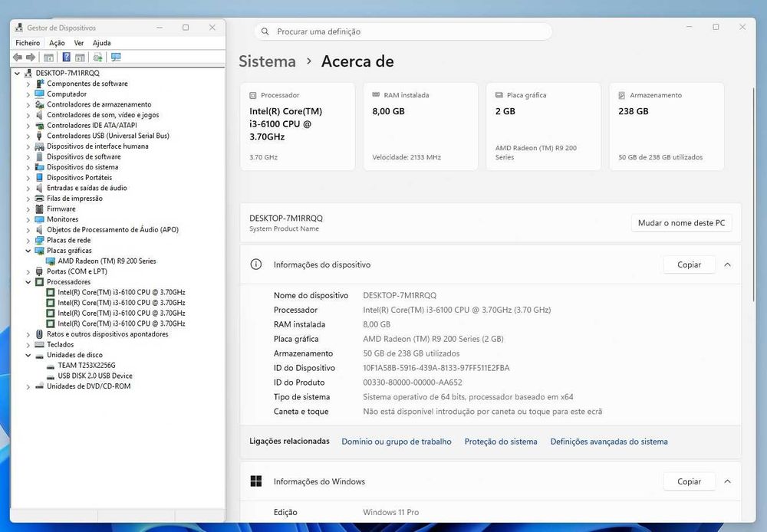Collapse the Placas gráficas node
This screenshot has height=532, width=767.
click(x=28, y=251)
